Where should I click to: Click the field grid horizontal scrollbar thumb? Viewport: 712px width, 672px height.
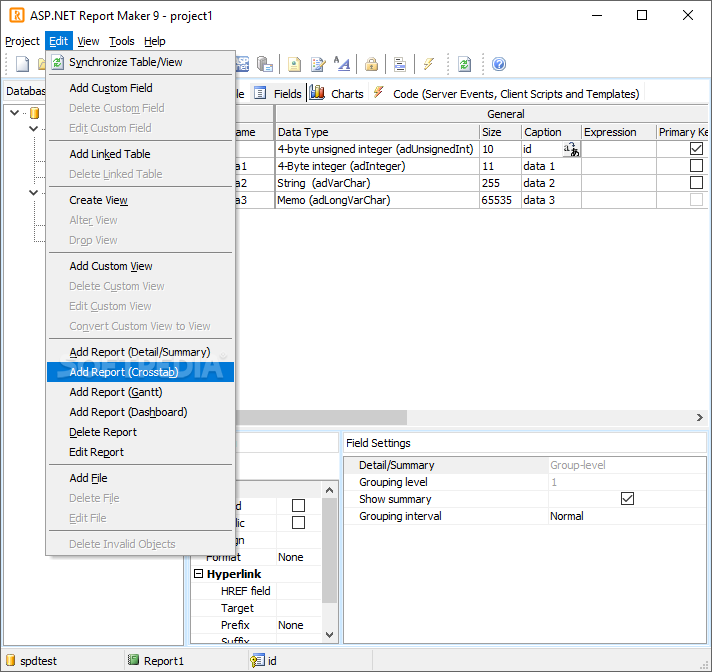click(x=321, y=417)
